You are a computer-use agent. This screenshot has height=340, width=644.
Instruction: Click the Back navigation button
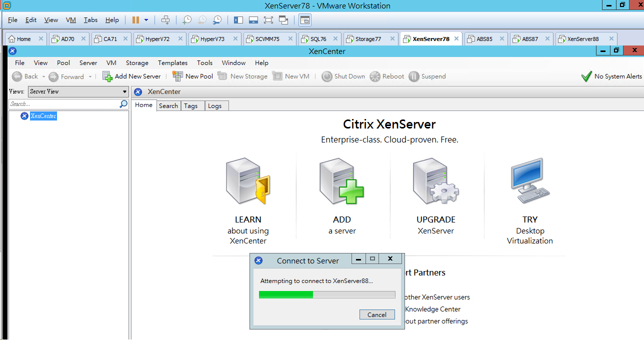25,76
